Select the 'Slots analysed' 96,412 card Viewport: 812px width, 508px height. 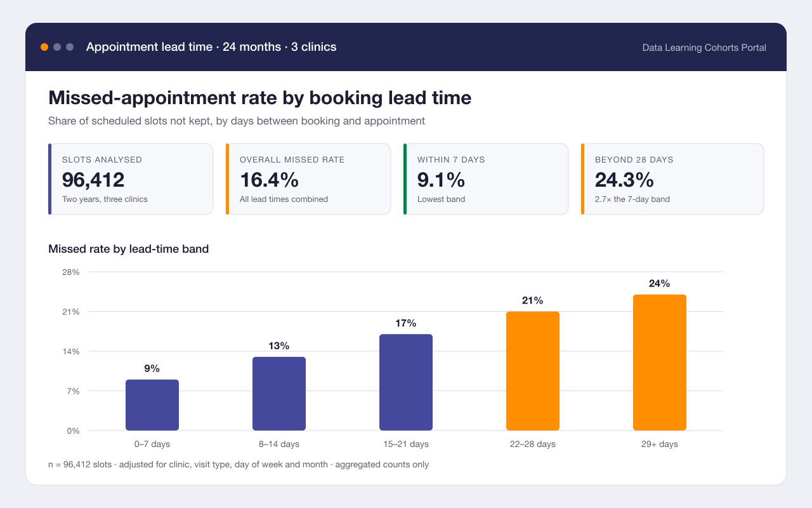(x=131, y=179)
